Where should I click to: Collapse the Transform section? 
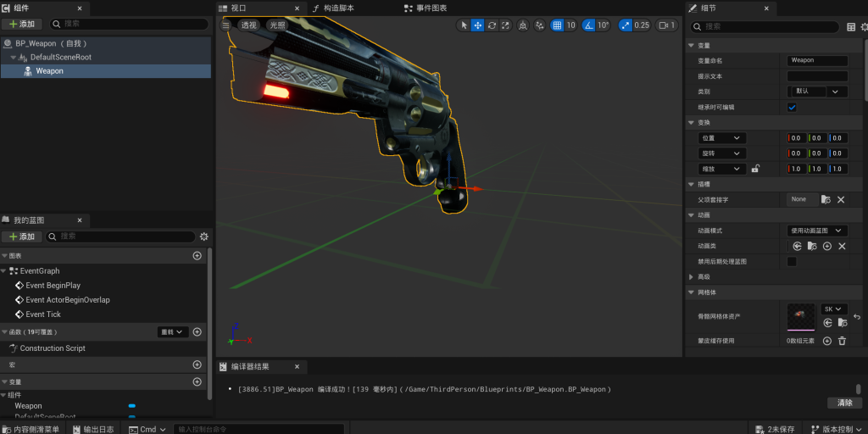click(x=691, y=122)
